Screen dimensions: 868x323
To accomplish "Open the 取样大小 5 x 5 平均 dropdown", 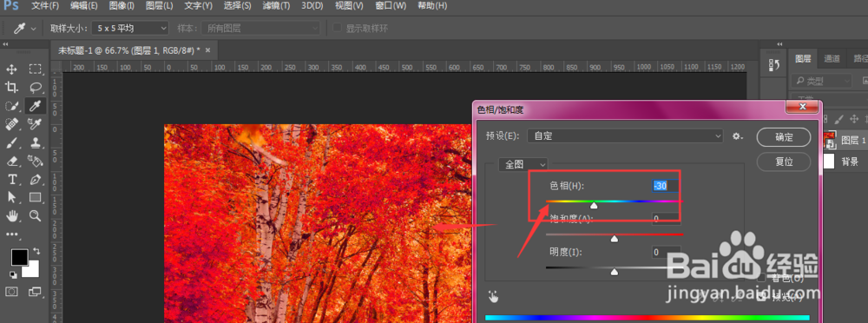I will click(x=130, y=29).
